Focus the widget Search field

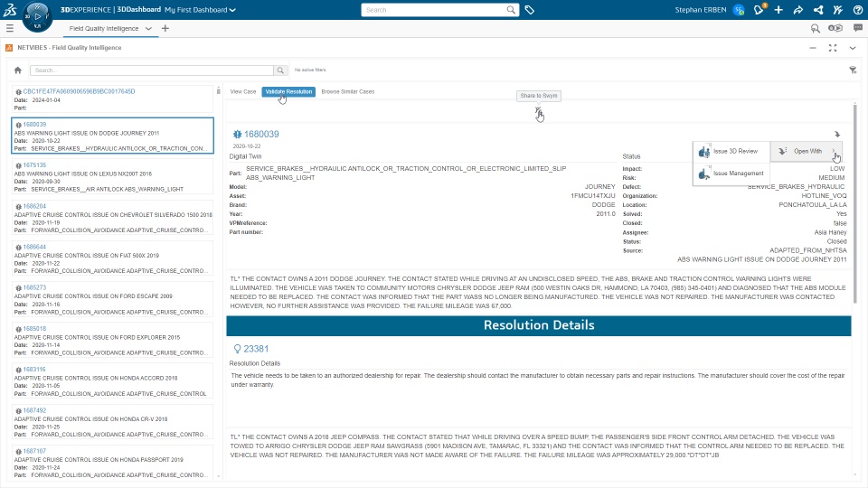tap(152, 70)
